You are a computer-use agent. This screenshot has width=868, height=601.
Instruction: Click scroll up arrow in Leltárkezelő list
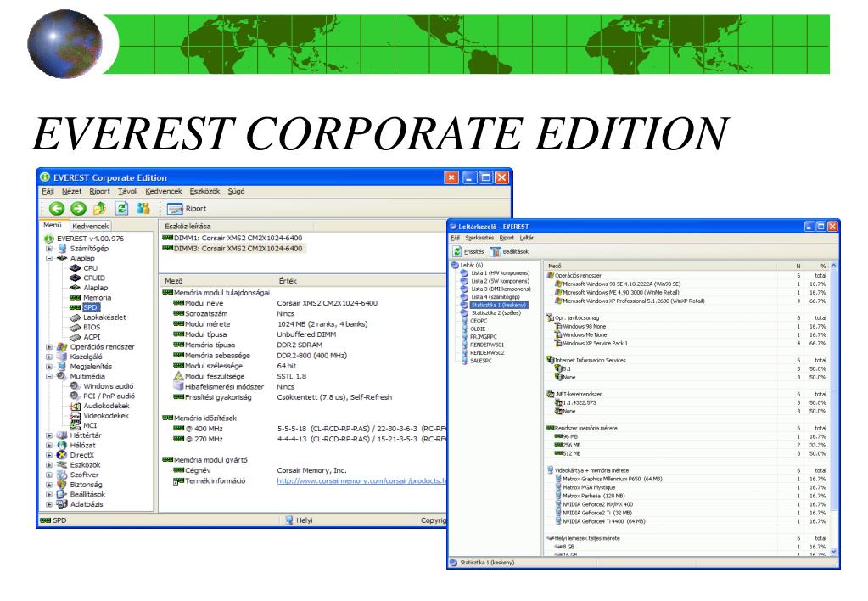point(834,266)
